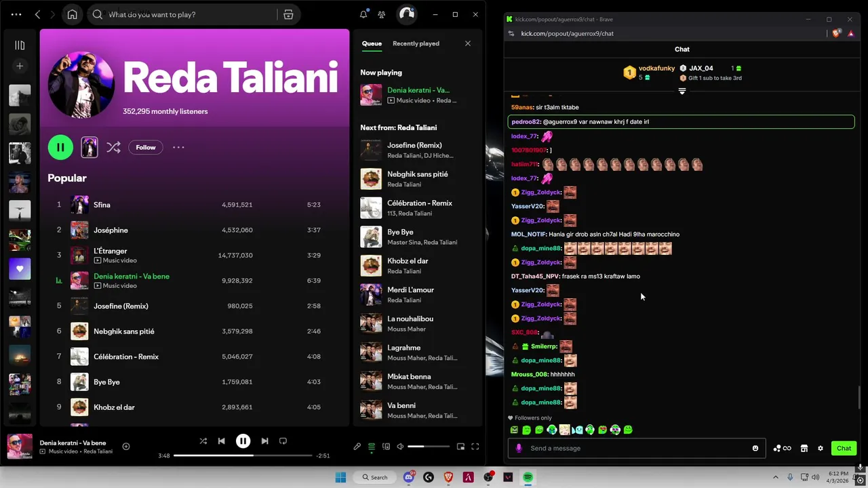Open Spotify notifications bell
The width and height of the screenshot is (868, 488).
pyautogui.click(x=363, y=14)
